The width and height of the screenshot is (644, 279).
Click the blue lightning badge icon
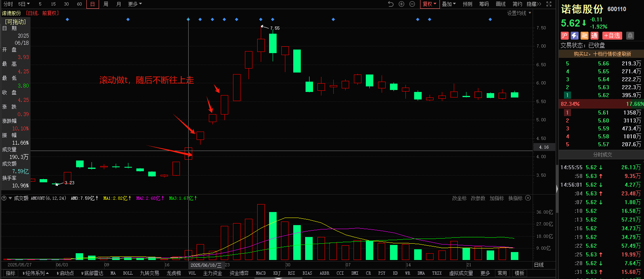tap(574, 36)
